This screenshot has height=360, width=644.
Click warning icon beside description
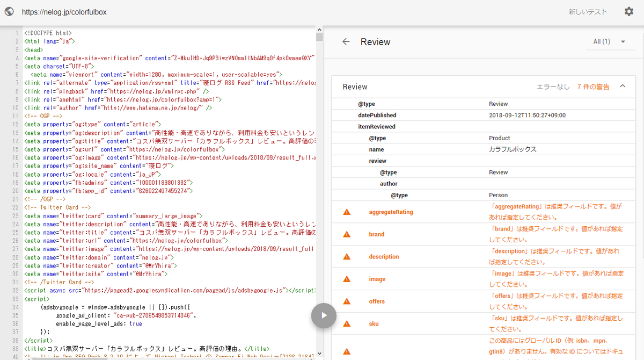[347, 257]
